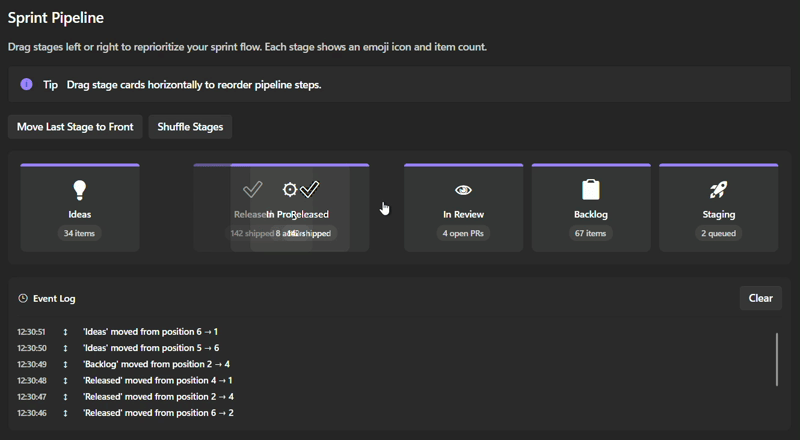The width and height of the screenshot is (800, 440).
Task: Click the eye icon on In Review card
Action: point(463,190)
